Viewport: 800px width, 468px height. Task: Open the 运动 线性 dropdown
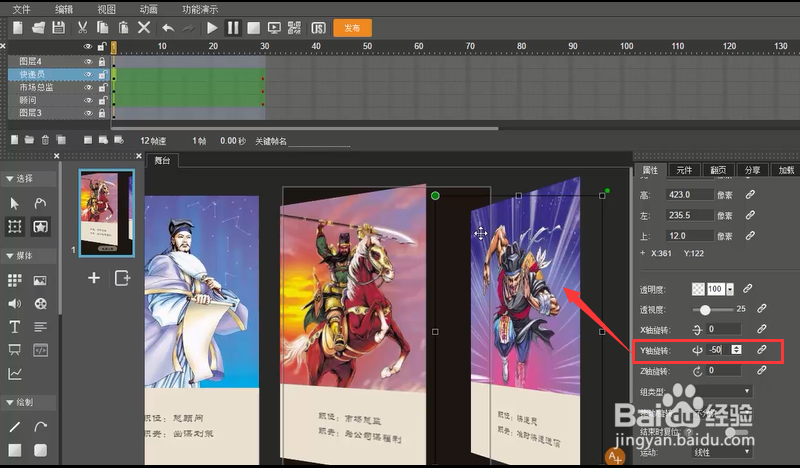[x=722, y=452]
